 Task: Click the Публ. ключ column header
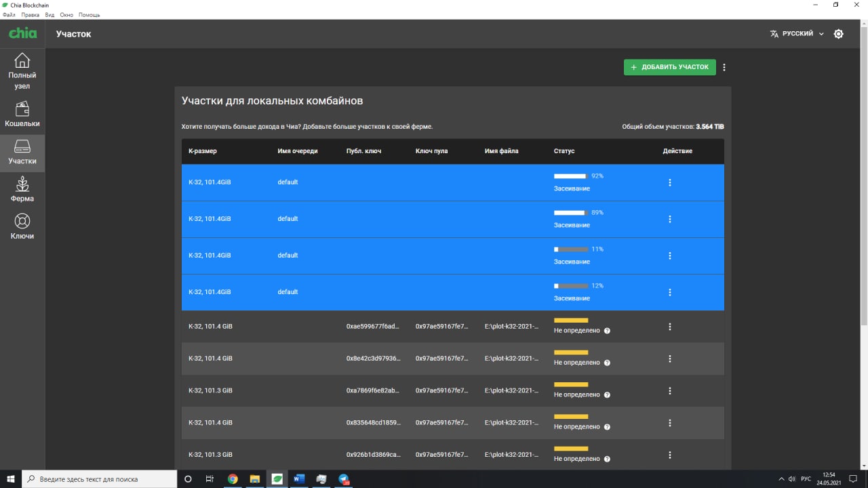[x=363, y=151]
